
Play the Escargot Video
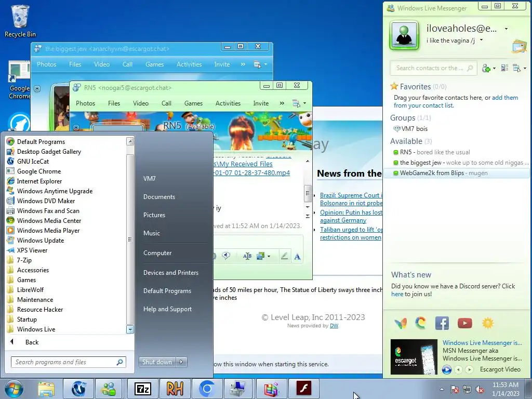[447, 369]
